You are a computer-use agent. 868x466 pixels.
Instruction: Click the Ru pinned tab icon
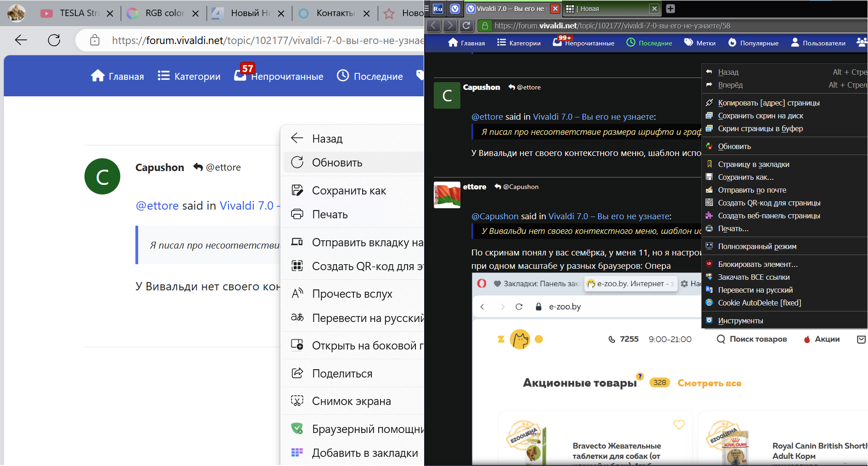point(438,8)
